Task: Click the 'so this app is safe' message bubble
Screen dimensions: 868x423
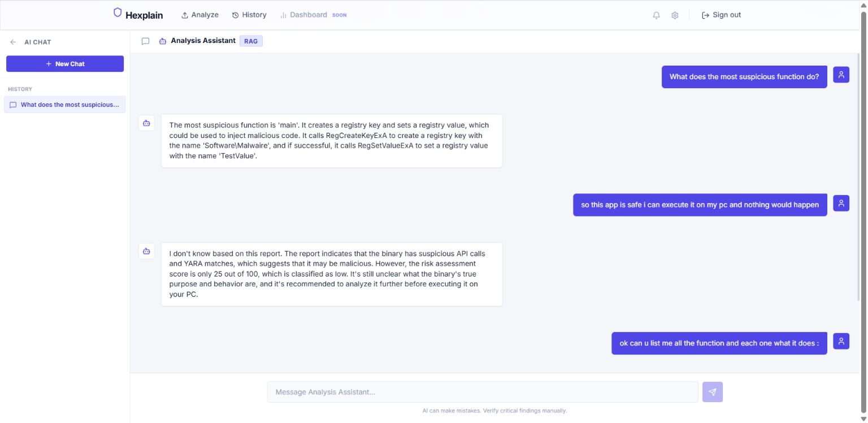Action: (x=700, y=205)
